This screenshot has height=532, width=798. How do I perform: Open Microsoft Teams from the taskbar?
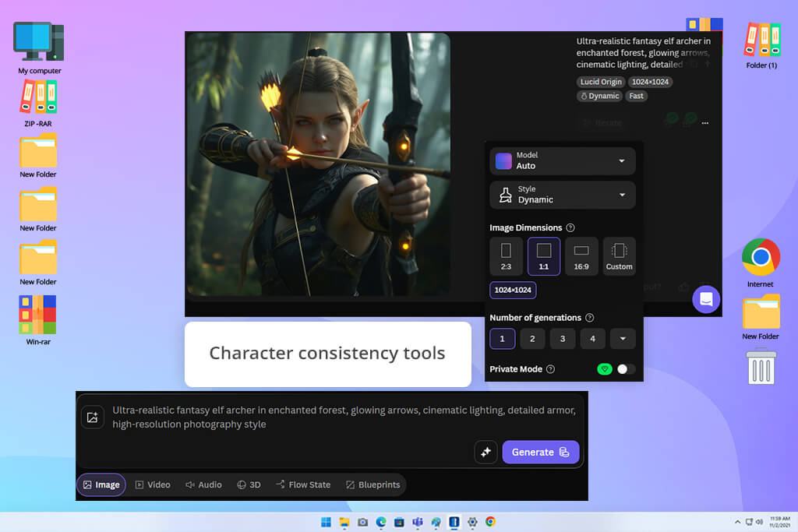click(418, 522)
